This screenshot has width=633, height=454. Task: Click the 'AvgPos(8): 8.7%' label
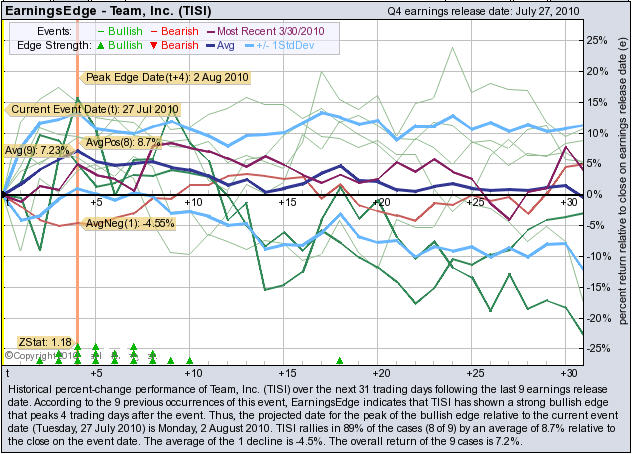[x=122, y=142]
